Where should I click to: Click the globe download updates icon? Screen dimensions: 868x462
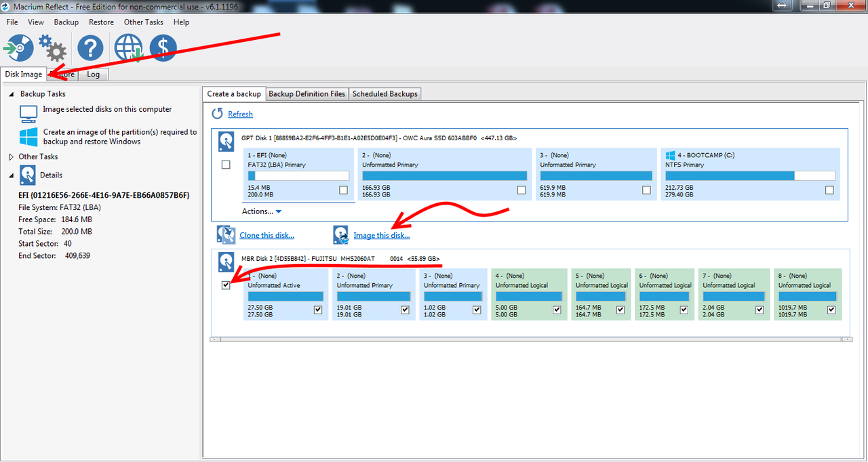tap(128, 48)
